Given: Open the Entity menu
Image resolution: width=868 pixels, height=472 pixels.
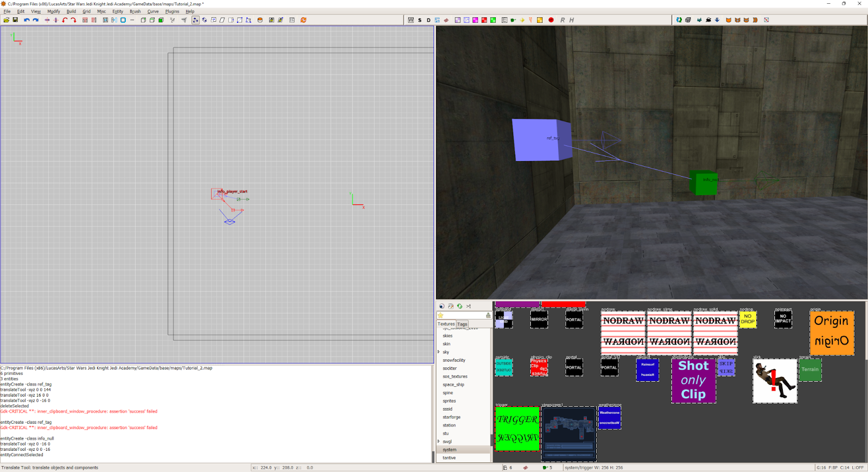Looking at the screenshot, I should click(x=118, y=11).
